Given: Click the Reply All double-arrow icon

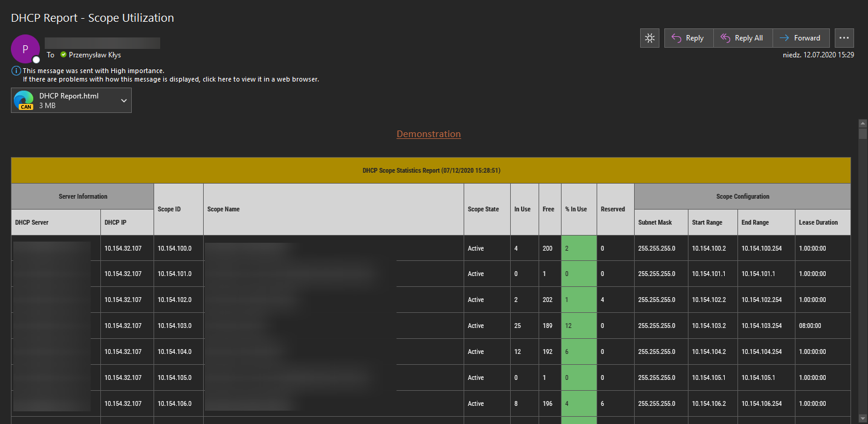Looking at the screenshot, I should [x=726, y=37].
